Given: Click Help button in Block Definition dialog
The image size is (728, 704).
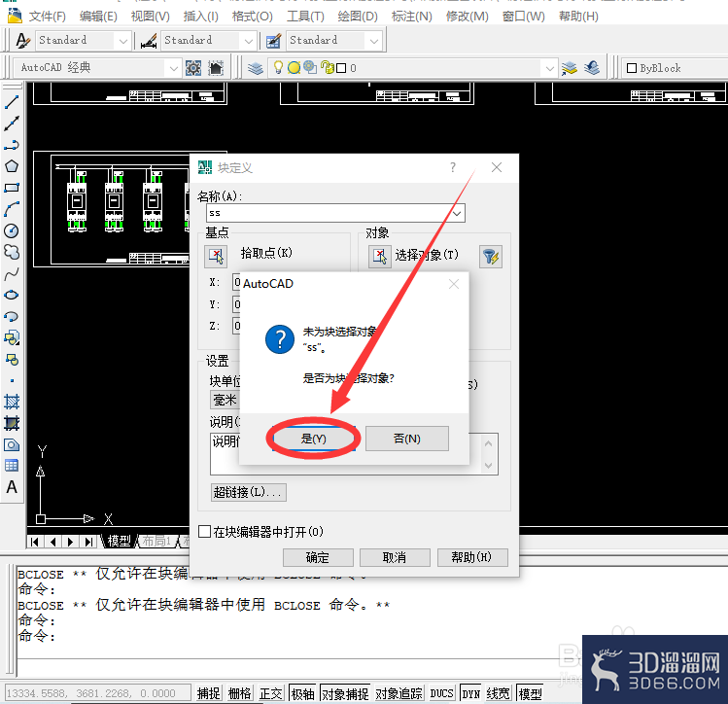Looking at the screenshot, I should pos(472,557).
